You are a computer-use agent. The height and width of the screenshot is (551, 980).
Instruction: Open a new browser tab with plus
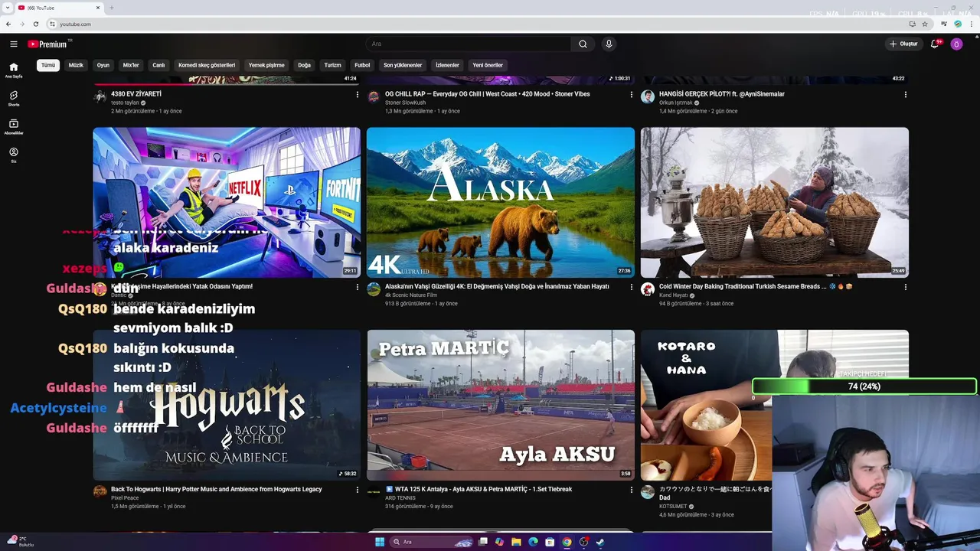click(x=112, y=8)
